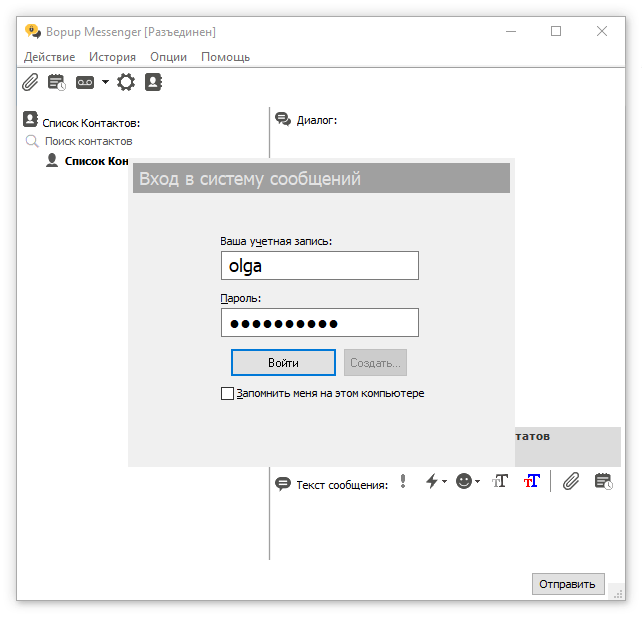Image resolution: width=642 pixels, height=619 pixels.
Task: Click the resize grip at window corner
Action: (x=618, y=593)
